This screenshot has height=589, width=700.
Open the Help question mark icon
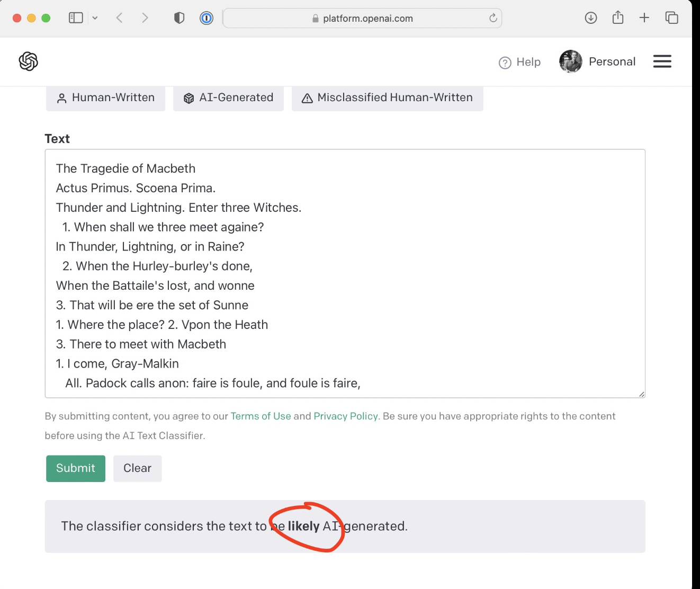[x=505, y=63]
